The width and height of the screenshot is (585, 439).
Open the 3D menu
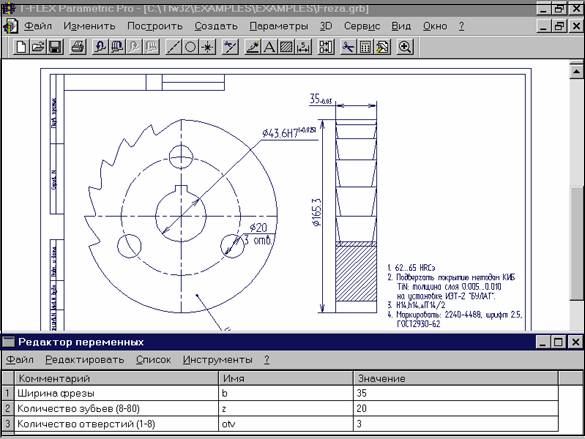click(x=326, y=26)
